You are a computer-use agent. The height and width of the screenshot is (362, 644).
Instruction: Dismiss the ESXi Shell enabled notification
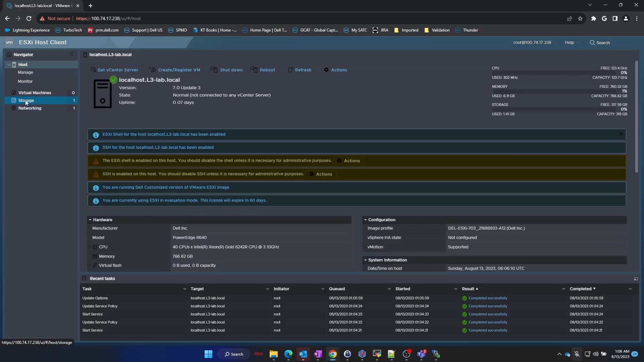[x=621, y=134]
